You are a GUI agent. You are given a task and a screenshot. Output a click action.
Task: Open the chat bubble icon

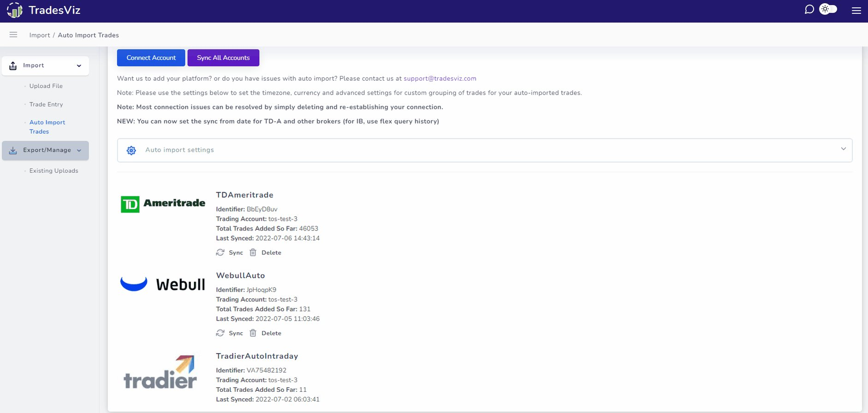(x=809, y=9)
